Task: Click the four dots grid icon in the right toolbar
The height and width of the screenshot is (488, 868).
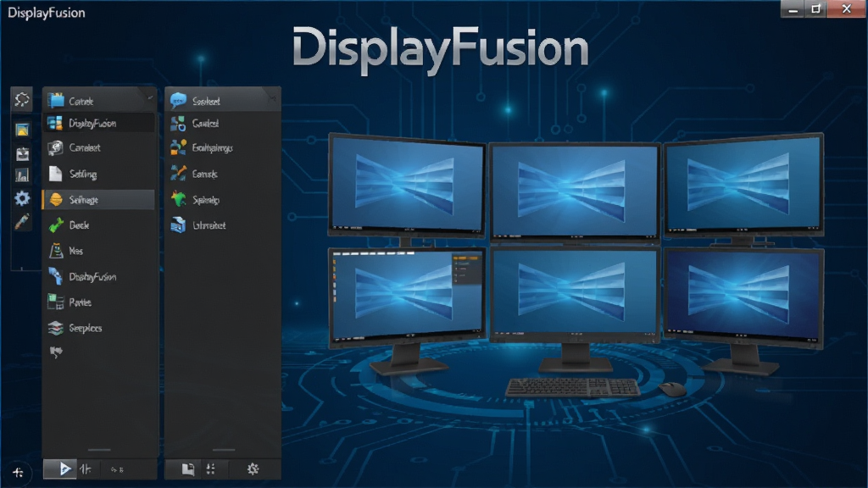Action: [x=211, y=469]
